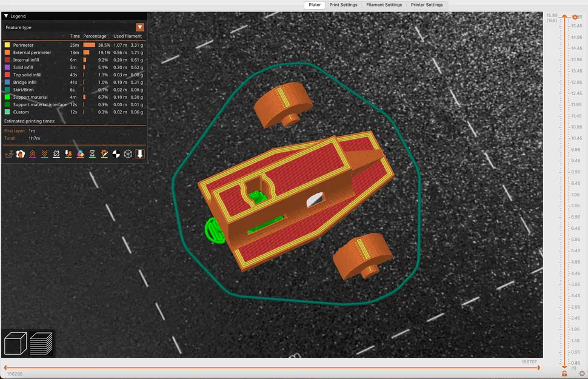The height and width of the screenshot is (379, 588).
Task: Click the 9.95 tick on layer ruler
Action: point(575,150)
